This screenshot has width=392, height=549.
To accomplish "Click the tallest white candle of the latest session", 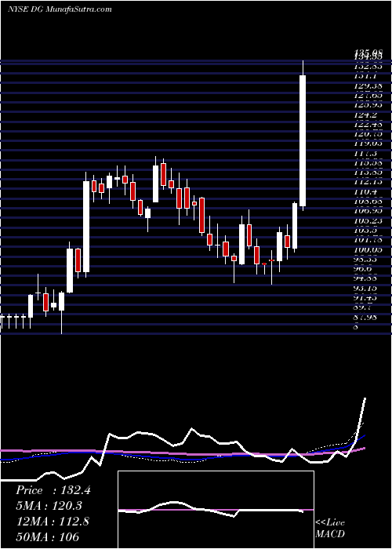I will point(303,140).
